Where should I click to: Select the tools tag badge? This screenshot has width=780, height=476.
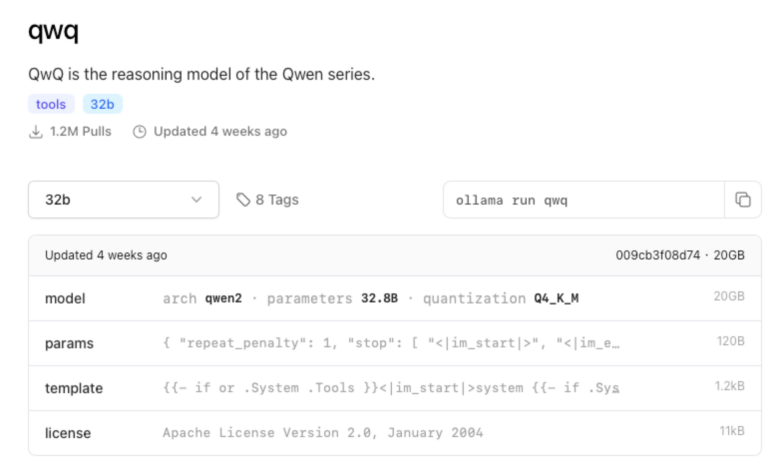(51, 104)
